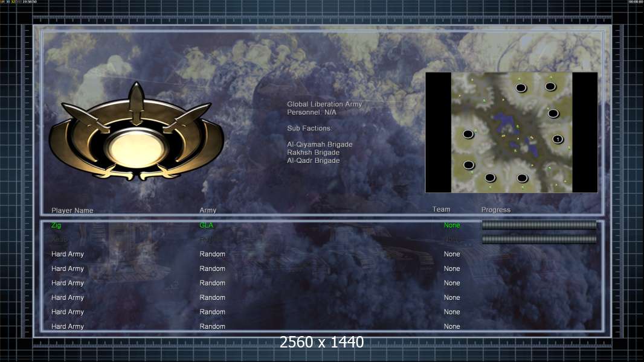Select start position marker numbered 1 on minimap

pyautogui.click(x=558, y=139)
